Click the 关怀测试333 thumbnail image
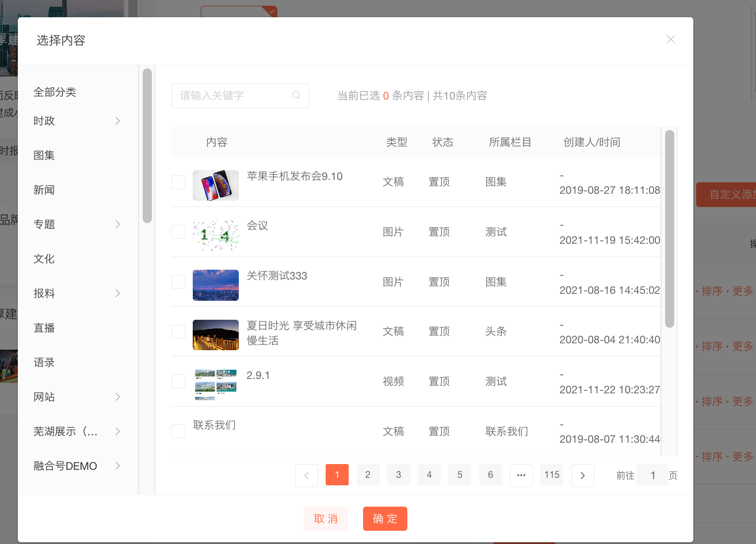756x544 pixels. (x=216, y=285)
